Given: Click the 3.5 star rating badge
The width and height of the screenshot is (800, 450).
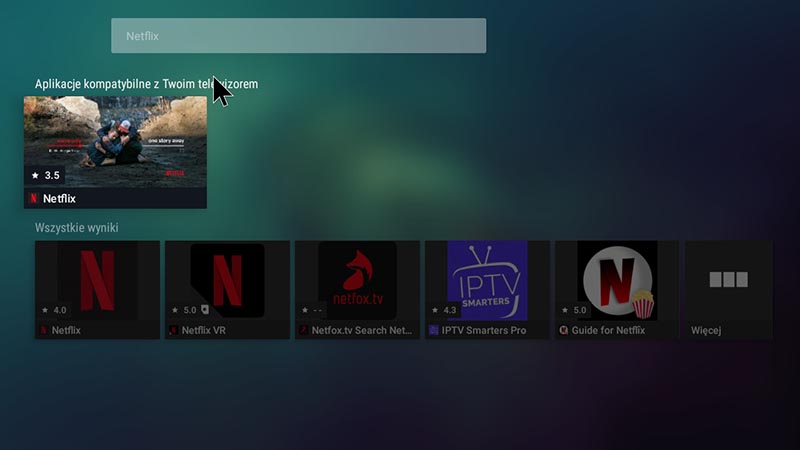Looking at the screenshot, I should [45, 176].
